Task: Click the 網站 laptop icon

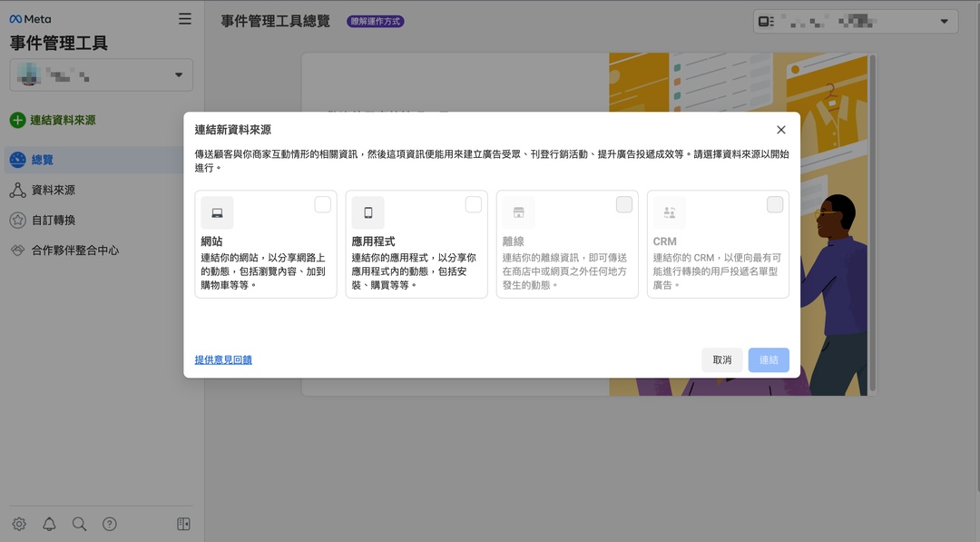Action: tap(217, 212)
